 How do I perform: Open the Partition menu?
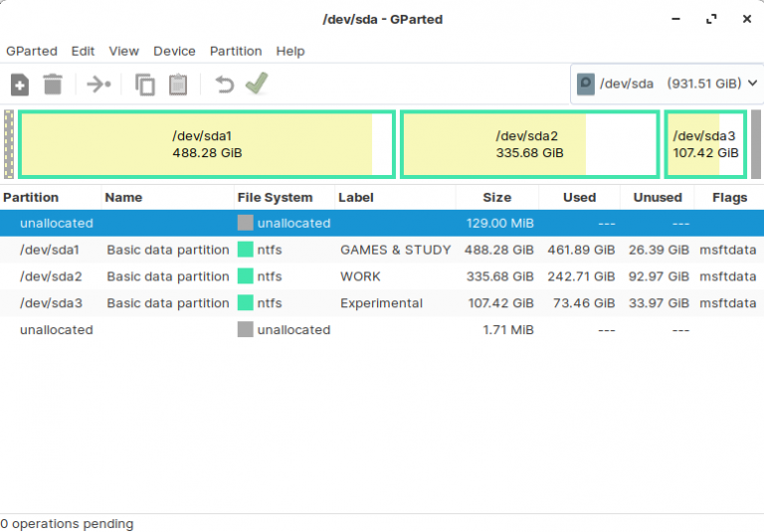[236, 51]
